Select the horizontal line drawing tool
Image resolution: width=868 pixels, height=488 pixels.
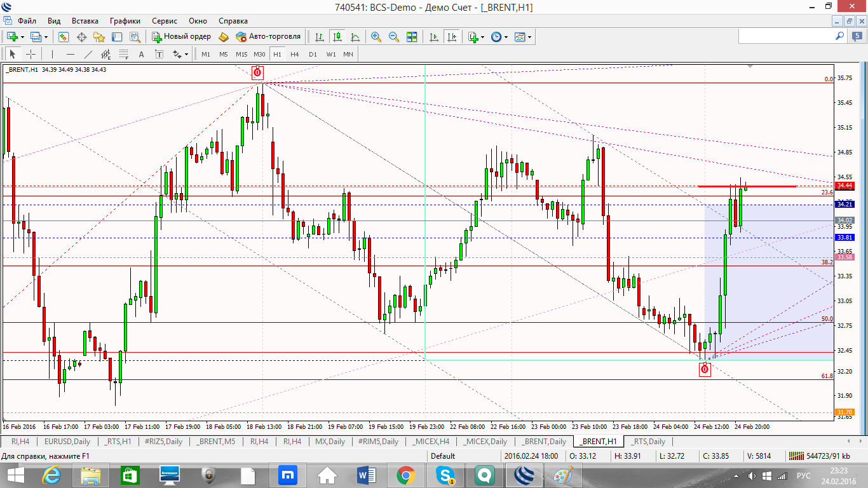[x=70, y=54]
